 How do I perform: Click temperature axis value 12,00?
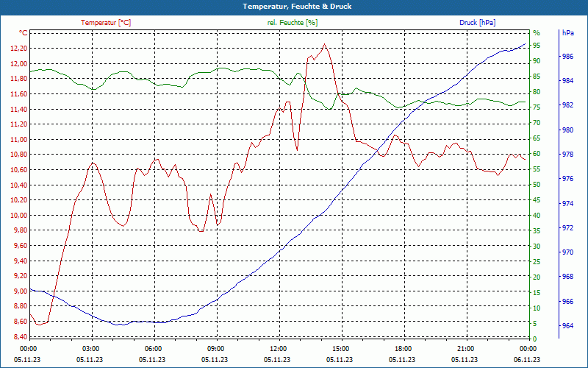pyautogui.click(x=21, y=63)
